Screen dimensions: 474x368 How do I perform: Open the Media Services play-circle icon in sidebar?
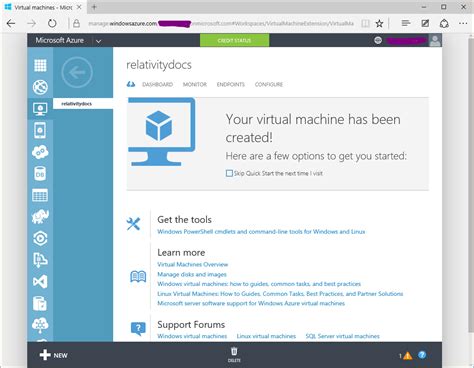40,239
